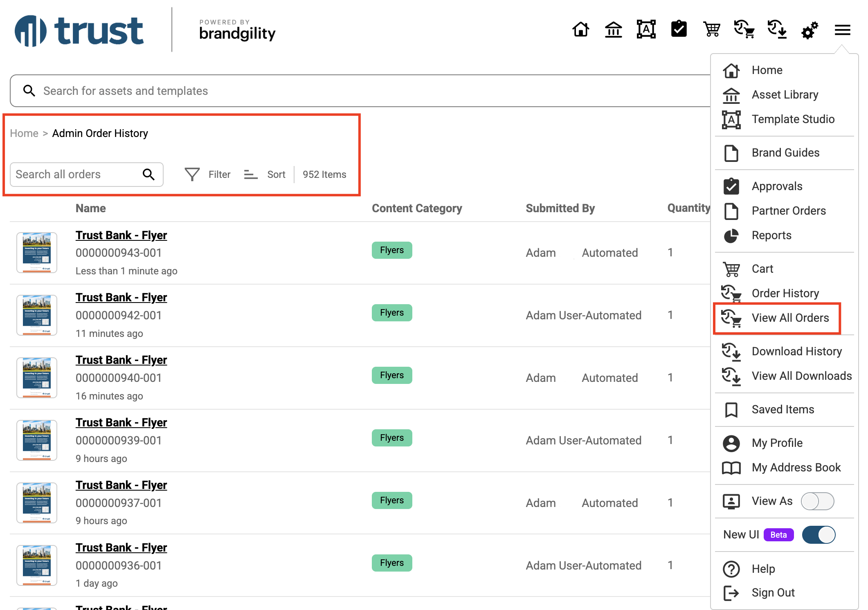Open Template Studio icon in top toolbar
Screen dimensions: 868x610
coord(646,29)
